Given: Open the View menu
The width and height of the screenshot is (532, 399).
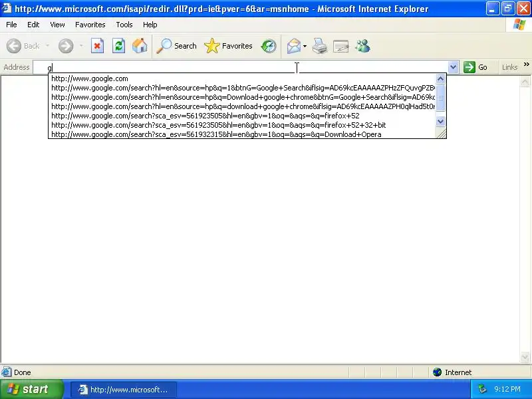Looking at the screenshot, I should pos(57,25).
